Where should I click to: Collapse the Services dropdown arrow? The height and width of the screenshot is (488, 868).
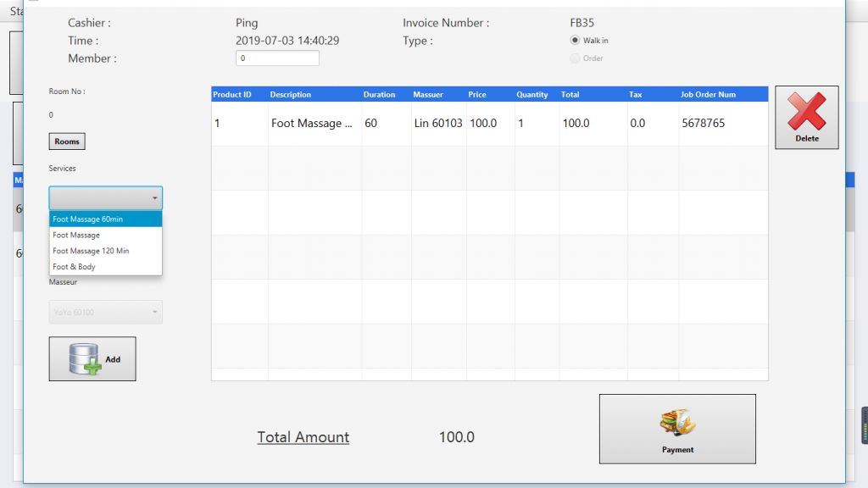(154, 198)
